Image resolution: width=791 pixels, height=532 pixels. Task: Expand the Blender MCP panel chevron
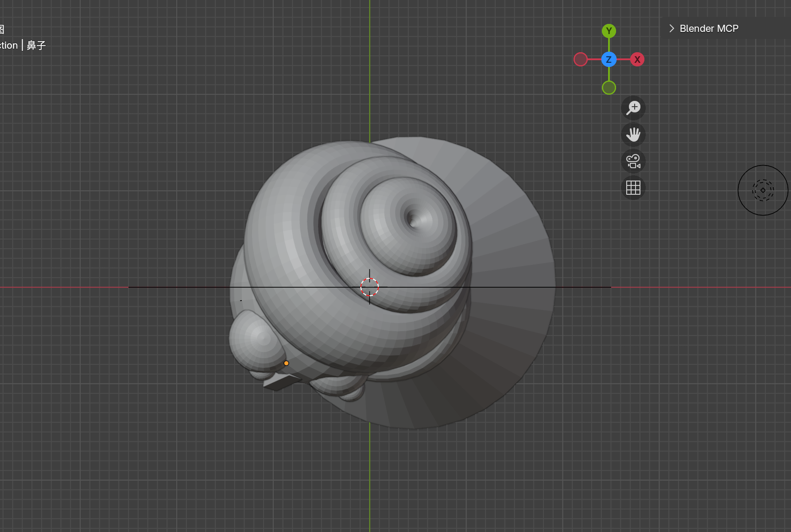point(671,28)
